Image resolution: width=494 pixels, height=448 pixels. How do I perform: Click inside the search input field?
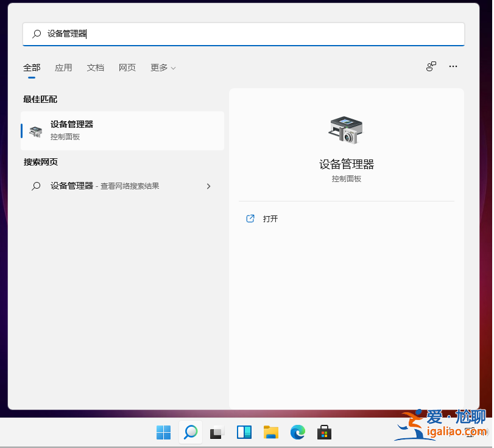point(244,34)
